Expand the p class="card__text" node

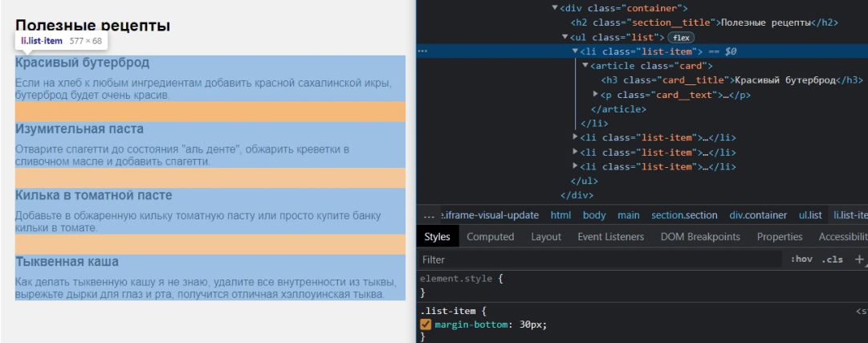point(595,95)
